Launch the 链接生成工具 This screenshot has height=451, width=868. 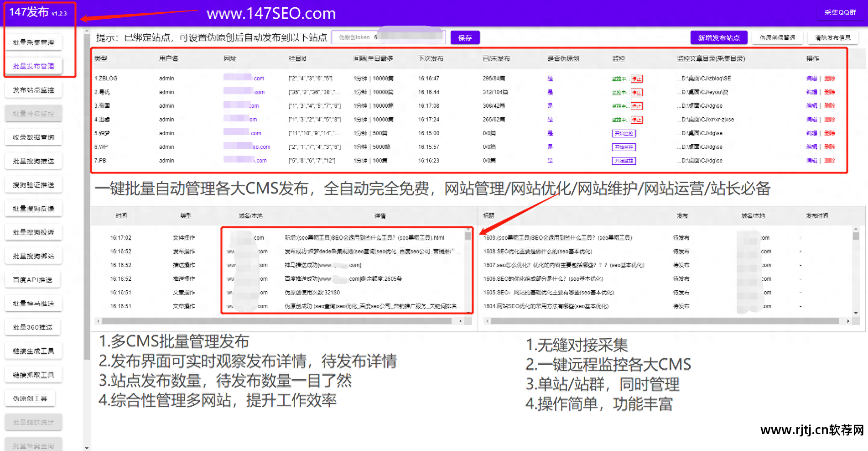pos(33,351)
